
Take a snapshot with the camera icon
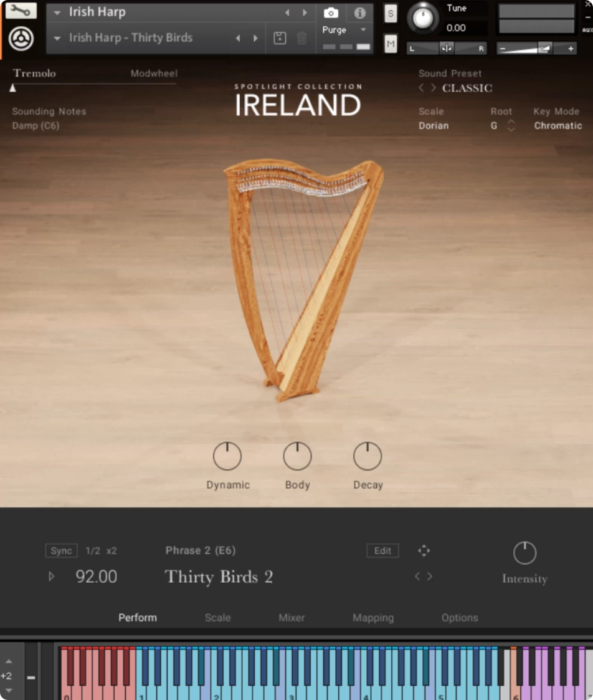point(331,13)
